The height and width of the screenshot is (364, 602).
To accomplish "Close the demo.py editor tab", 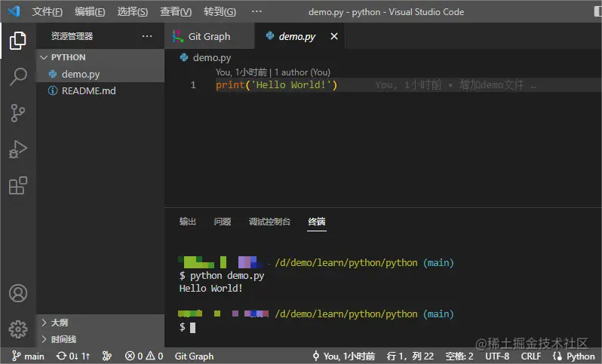I will pos(334,36).
